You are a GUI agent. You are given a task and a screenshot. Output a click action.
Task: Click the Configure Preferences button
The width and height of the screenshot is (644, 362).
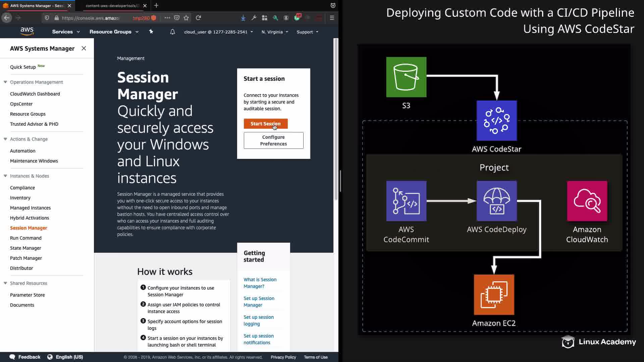click(273, 140)
